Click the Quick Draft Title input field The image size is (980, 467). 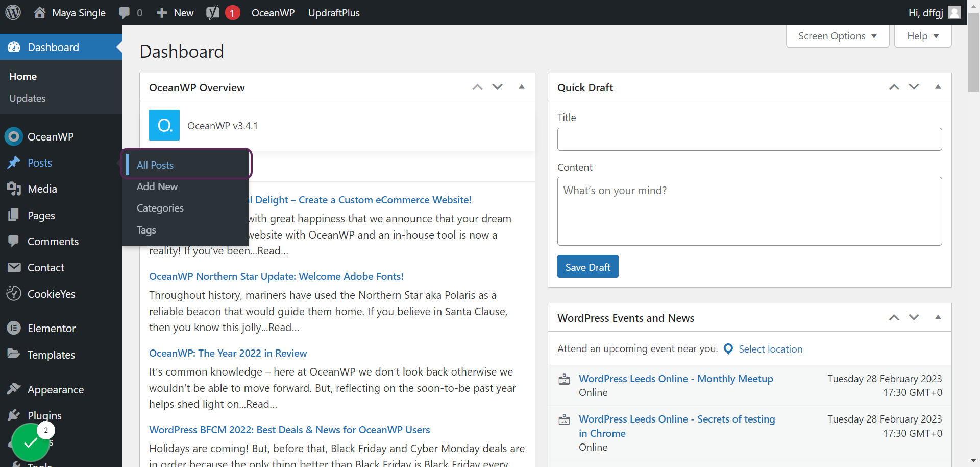[x=749, y=139]
